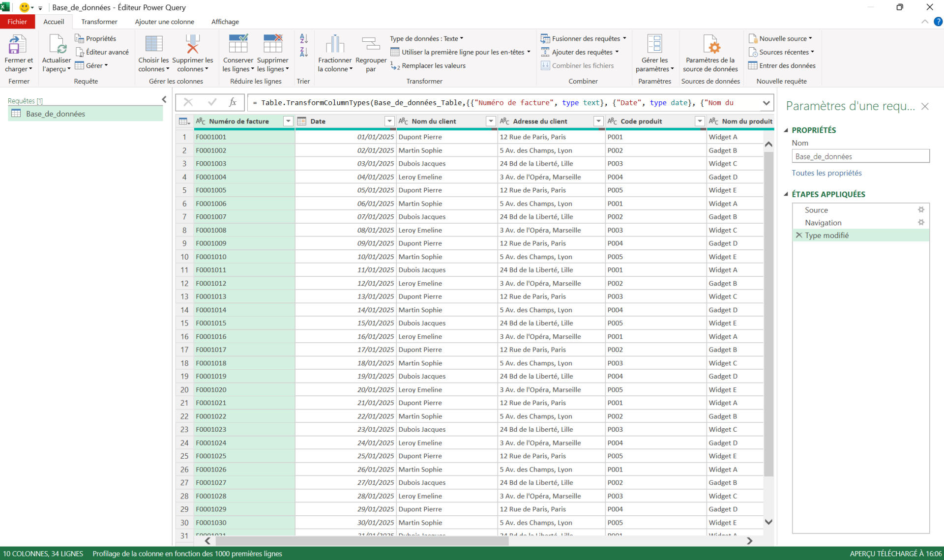Click vertical scrollbar down arrow
Screen dimensions: 944x560
click(768, 522)
